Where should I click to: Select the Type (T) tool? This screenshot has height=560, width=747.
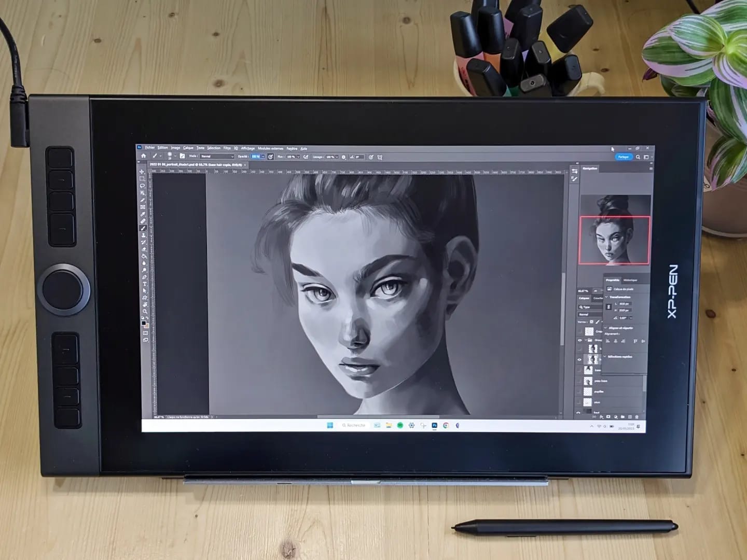(144, 284)
